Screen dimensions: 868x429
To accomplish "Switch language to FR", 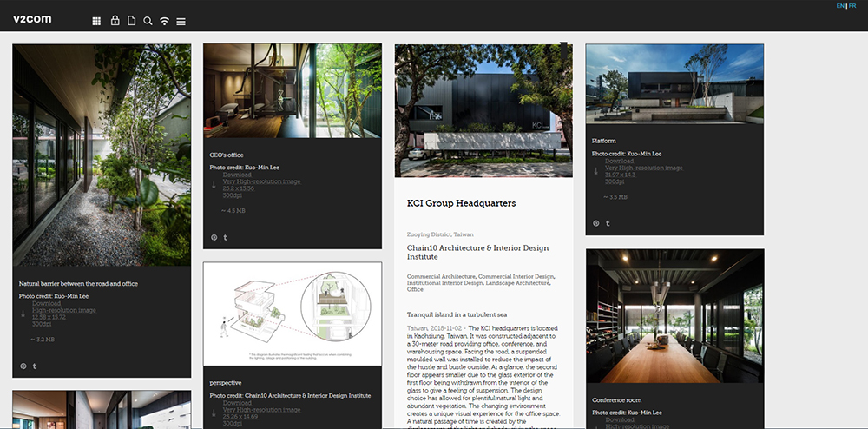I will click(852, 5).
